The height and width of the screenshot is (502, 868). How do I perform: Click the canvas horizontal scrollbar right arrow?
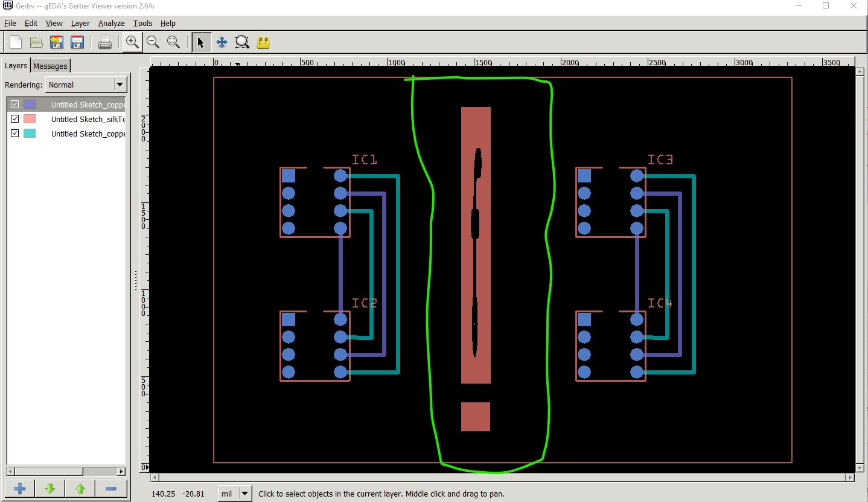850,478
